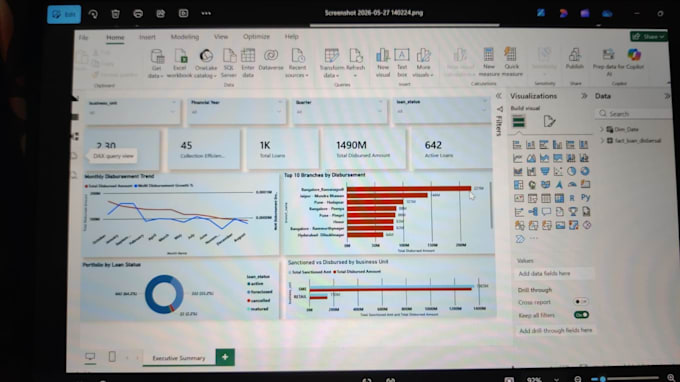Open the Get data dropdown
This screenshot has height=382, width=680.
(x=156, y=63)
